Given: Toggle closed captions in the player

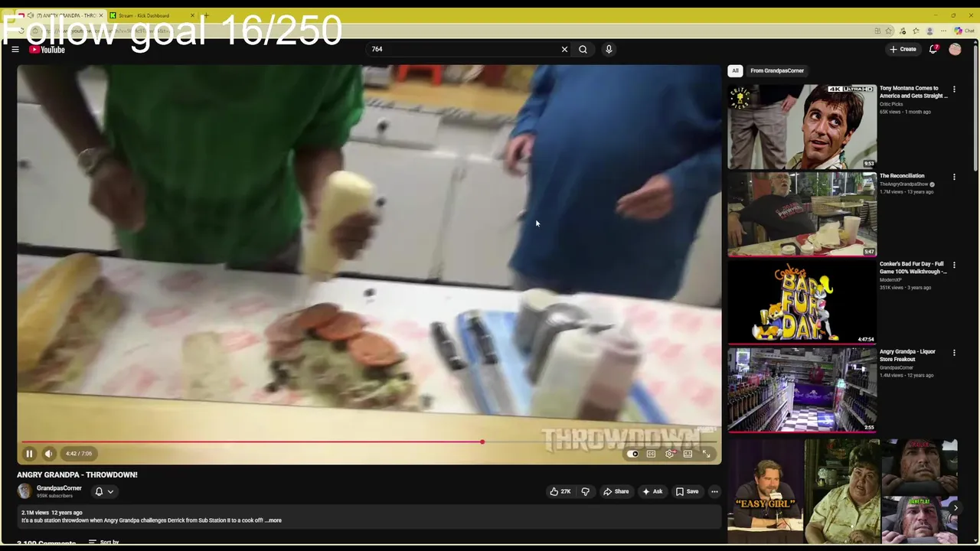Looking at the screenshot, I should pos(651,454).
